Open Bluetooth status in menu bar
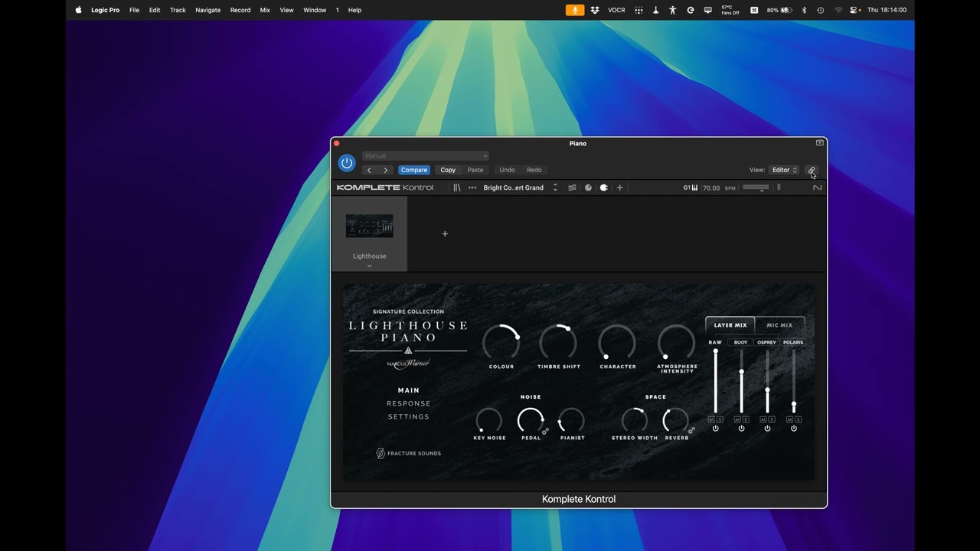This screenshot has height=551, width=980. 804,10
